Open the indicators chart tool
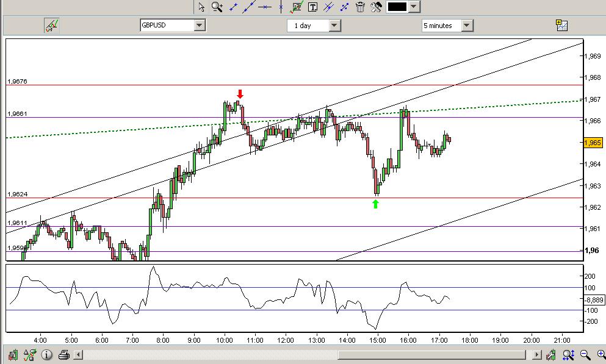Viewport: 606px width, 364px height. [x=297, y=7]
